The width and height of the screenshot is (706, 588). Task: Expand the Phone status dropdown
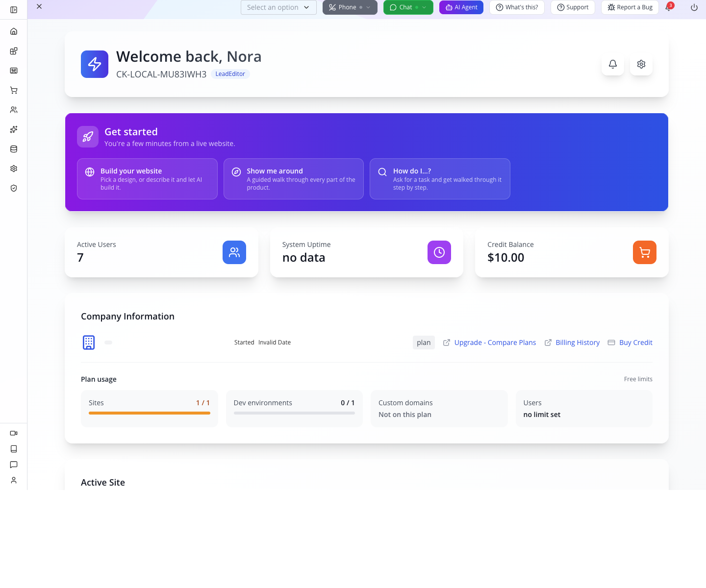tap(350, 7)
